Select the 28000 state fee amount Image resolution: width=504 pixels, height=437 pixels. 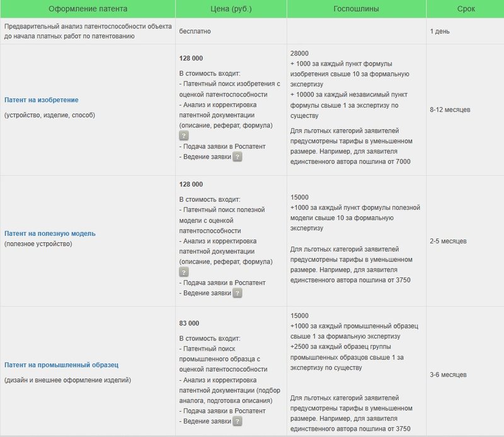pos(300,54)
